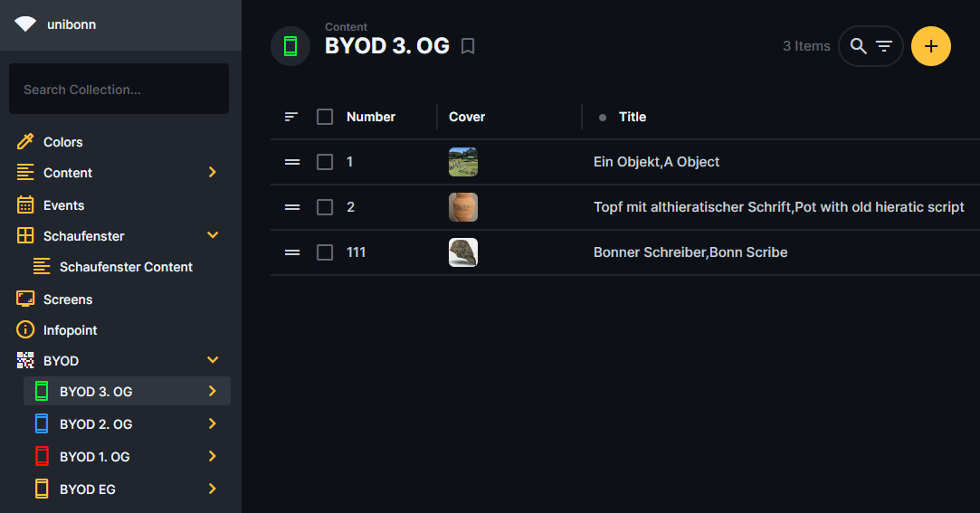Open the filter options icon
The width and height of the screenshot is (980, 513).
tap(884, 46)
